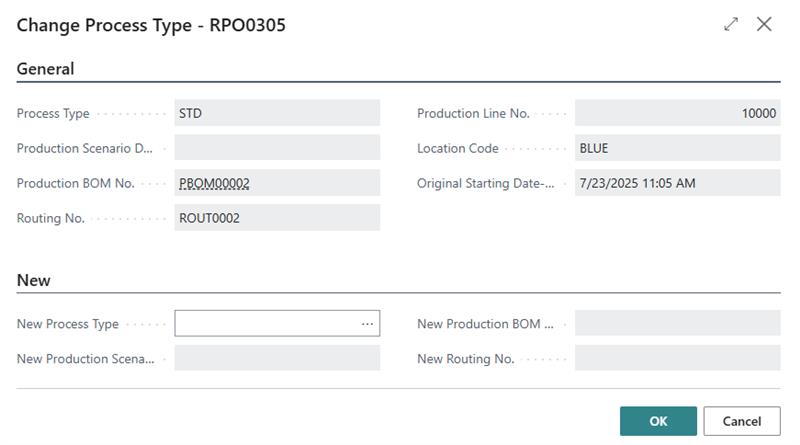Confirm the change with OK
Viewport: 800px width, 445px height.
coord(658,421)
